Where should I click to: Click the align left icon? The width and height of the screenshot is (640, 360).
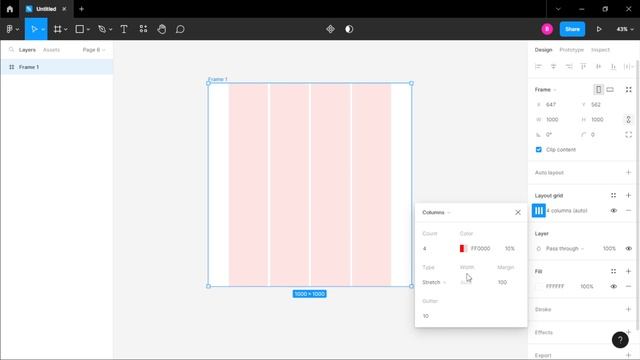pos(538,67)
